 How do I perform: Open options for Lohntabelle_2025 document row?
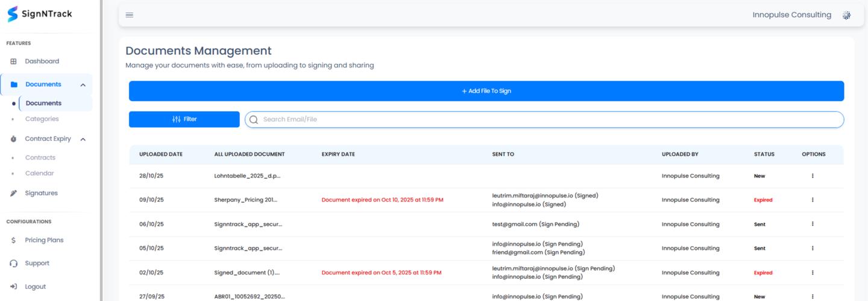[813, 176]
